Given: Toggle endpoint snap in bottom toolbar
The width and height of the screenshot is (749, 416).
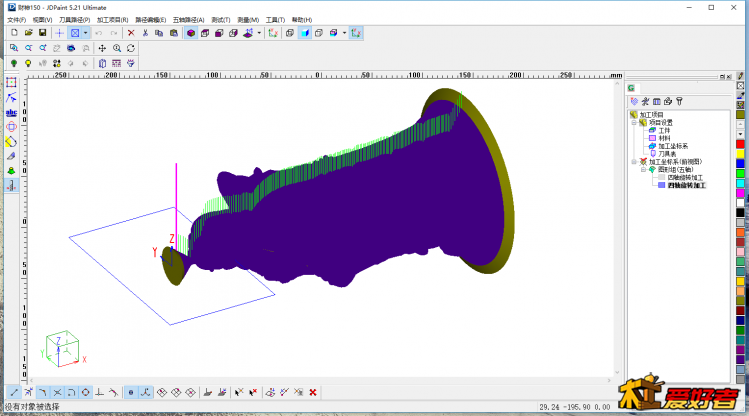Looking at the screenshot, I should pos(14,393).
